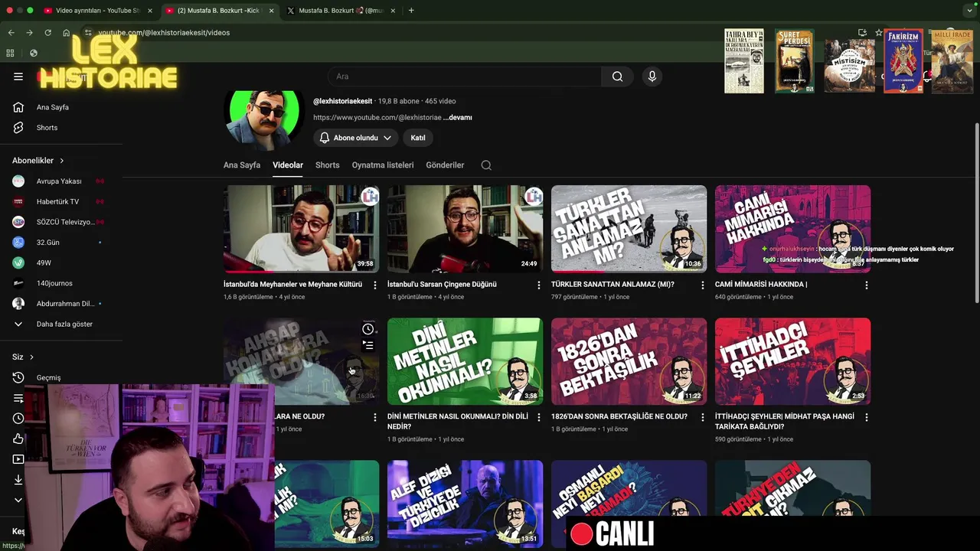The width and height of the screenshot is (980, 551).
Task: Open options menu for TÜRKLER SANATTAN ANLAMAZ video
Action: [x=703, y=285]
